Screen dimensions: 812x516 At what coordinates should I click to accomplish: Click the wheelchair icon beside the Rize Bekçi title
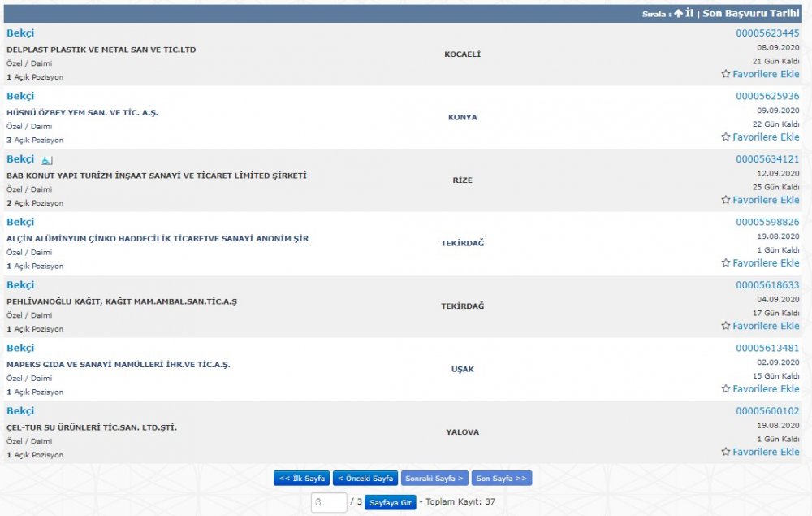[x=47, y=160]
